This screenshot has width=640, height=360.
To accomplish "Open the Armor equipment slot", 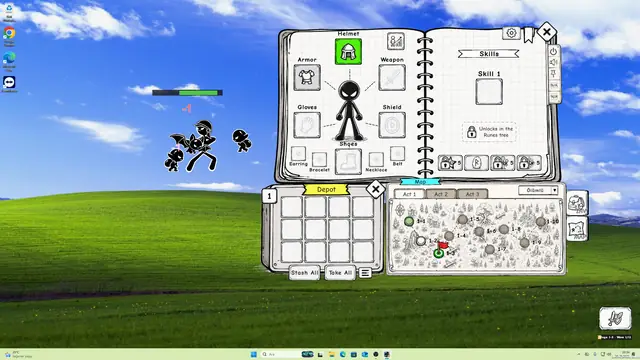I will pos(307,77).
